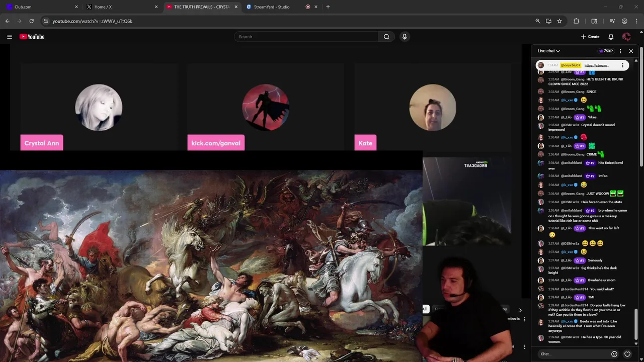
Task: Bookmark this page with the star icon
Action: coord(559,21)
